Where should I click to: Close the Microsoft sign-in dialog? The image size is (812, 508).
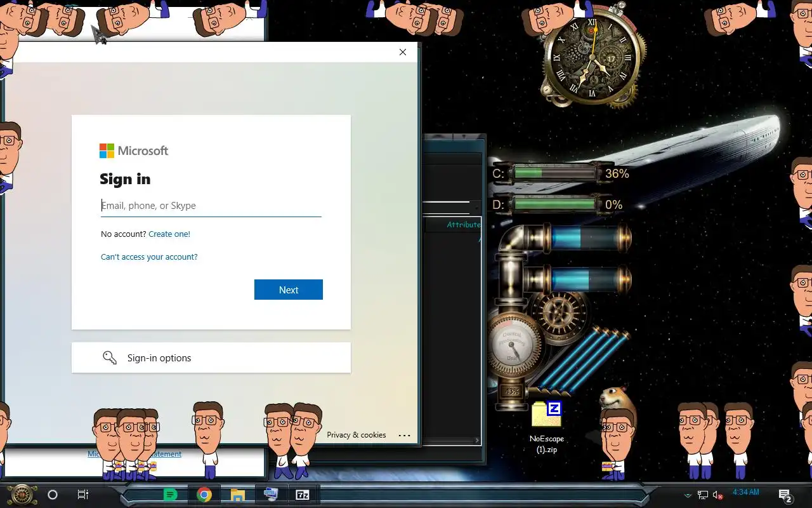[403, 52]
